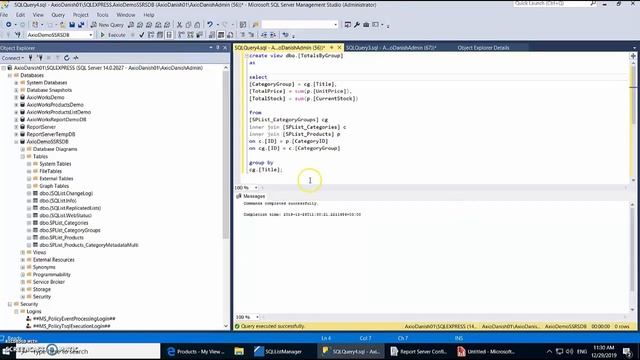The image size is (640, 360).
Task: Toggle Include Live Query Statistics
Action: pyautogui.click(x=190, y=35)
